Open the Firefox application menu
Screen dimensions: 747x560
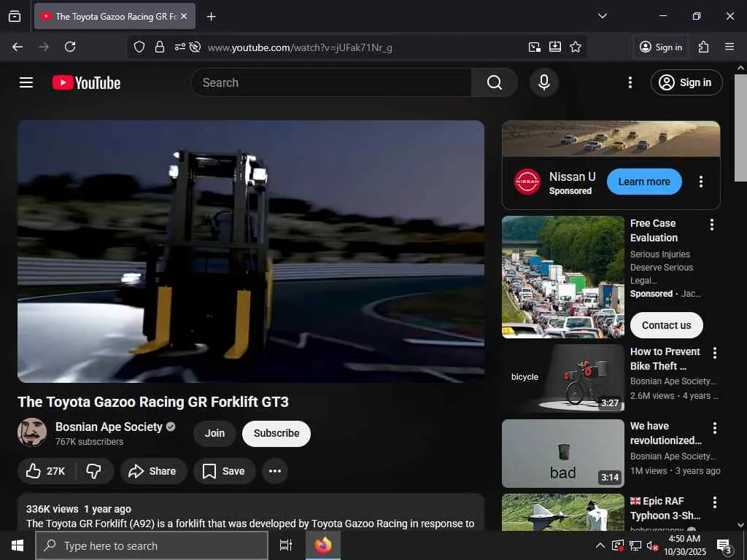coord(729,47)
